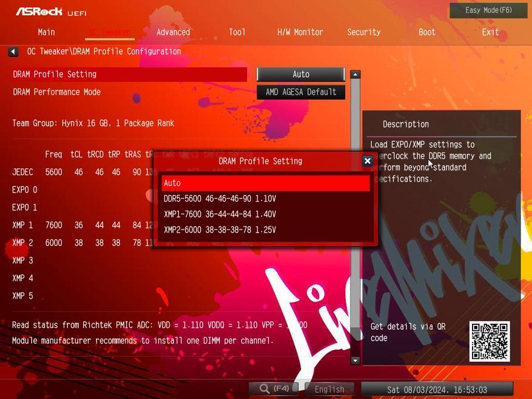This screenshot has height=399, width=532.
Task: Click the Freq column header
Action: click(x=53, y=155)
